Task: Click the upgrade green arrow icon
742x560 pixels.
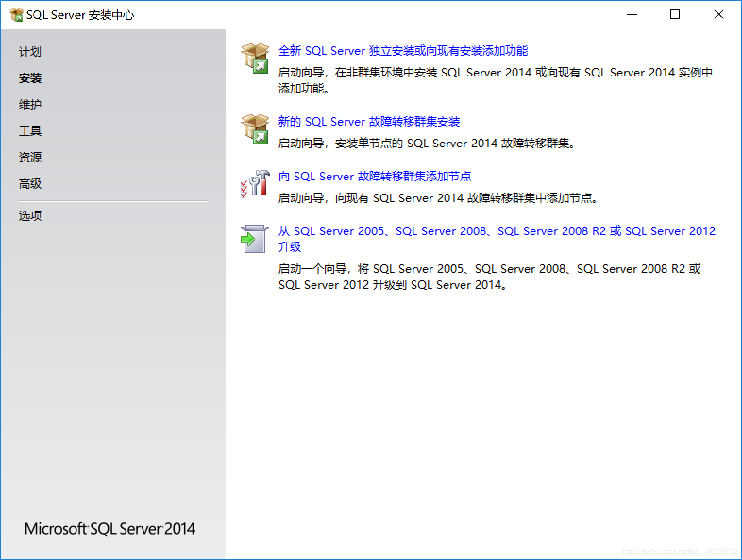Action: [x=254, y=239]
